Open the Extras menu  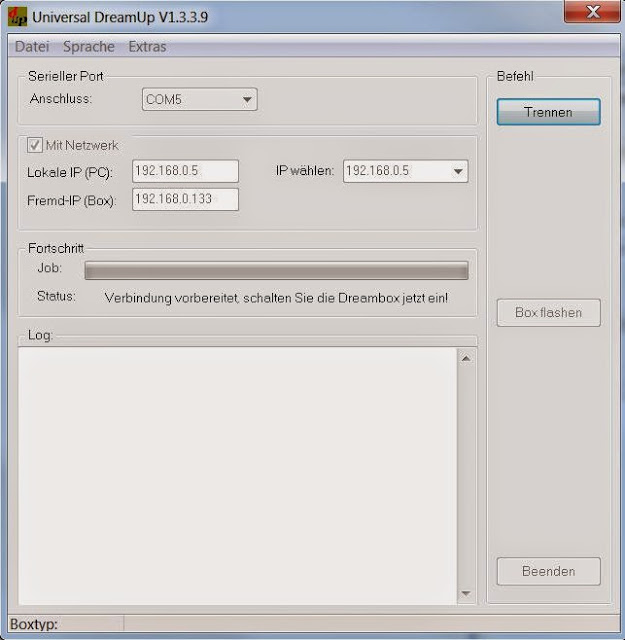tap(147, 47)
